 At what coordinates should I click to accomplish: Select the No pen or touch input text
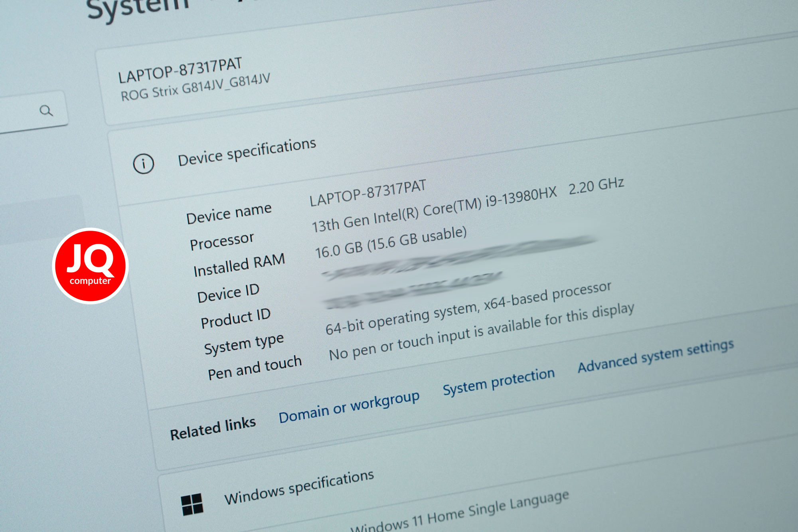click(482, 331)
